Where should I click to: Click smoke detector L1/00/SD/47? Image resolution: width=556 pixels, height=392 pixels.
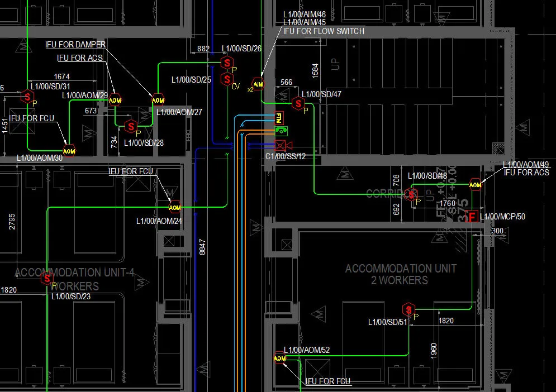298,104
